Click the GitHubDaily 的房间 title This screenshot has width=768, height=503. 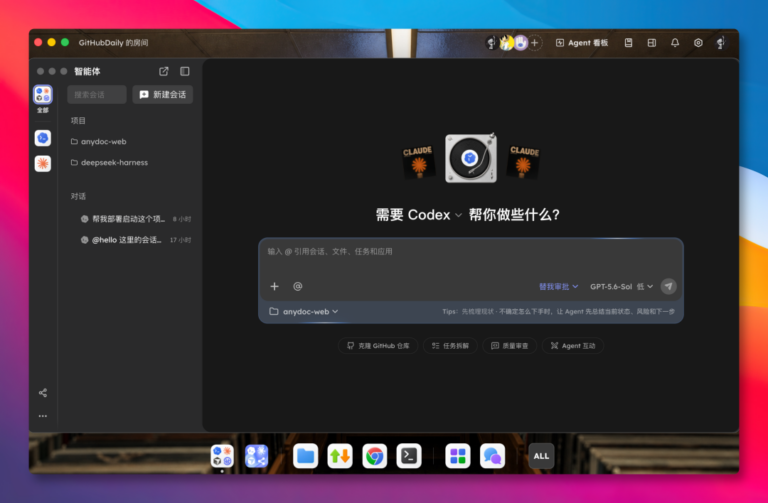point(113,43)
